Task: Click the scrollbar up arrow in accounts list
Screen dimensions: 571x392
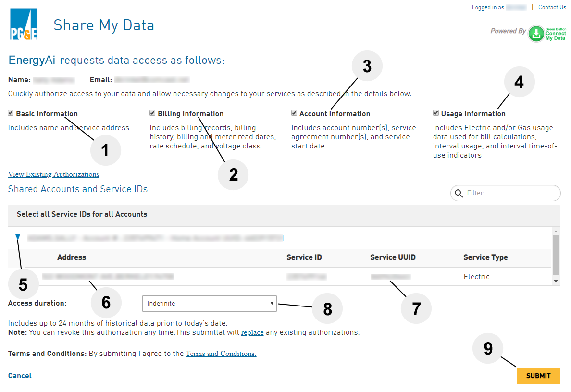Action: (556, 231)
